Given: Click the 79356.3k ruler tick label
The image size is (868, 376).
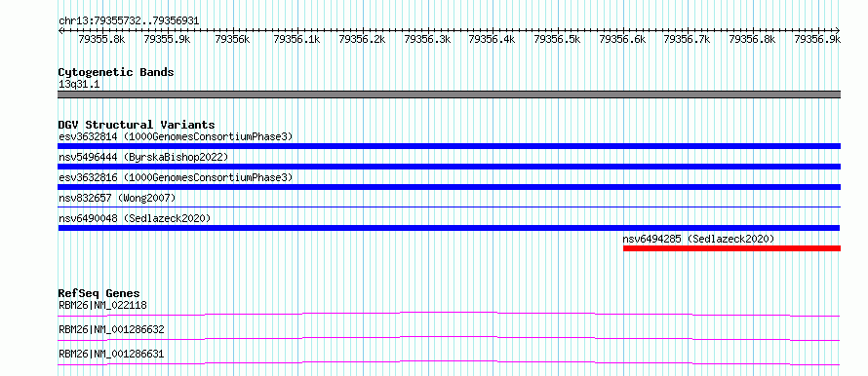Looking at the screenshot, I should [427, 39].
